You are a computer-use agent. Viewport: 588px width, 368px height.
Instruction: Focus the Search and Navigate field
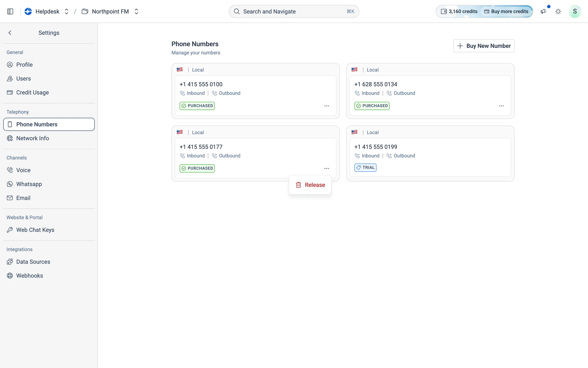point(294,11)
